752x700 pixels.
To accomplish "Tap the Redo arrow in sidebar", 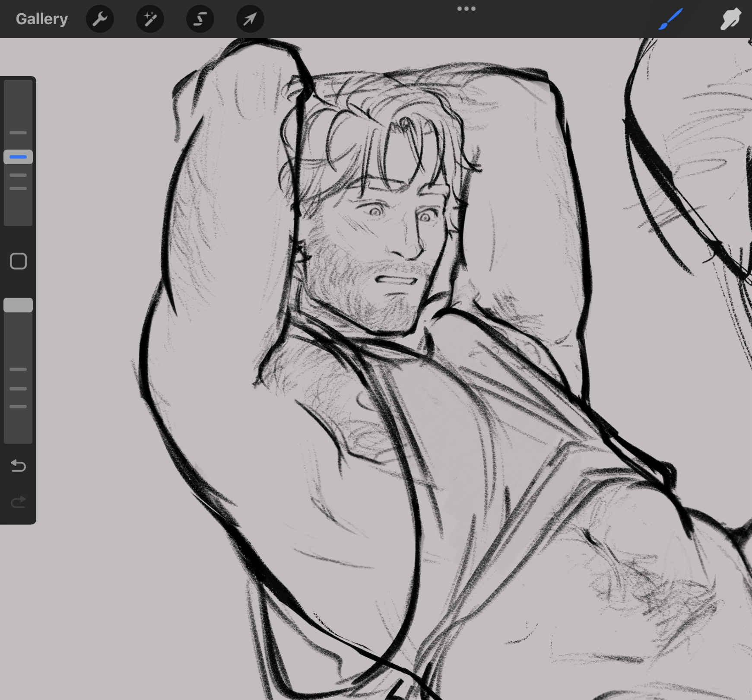I will coord(18,502).
